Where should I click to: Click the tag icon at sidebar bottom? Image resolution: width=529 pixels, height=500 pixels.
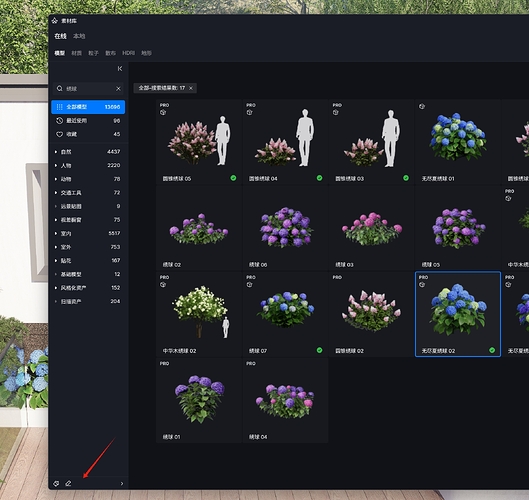(x=56, y=483)
